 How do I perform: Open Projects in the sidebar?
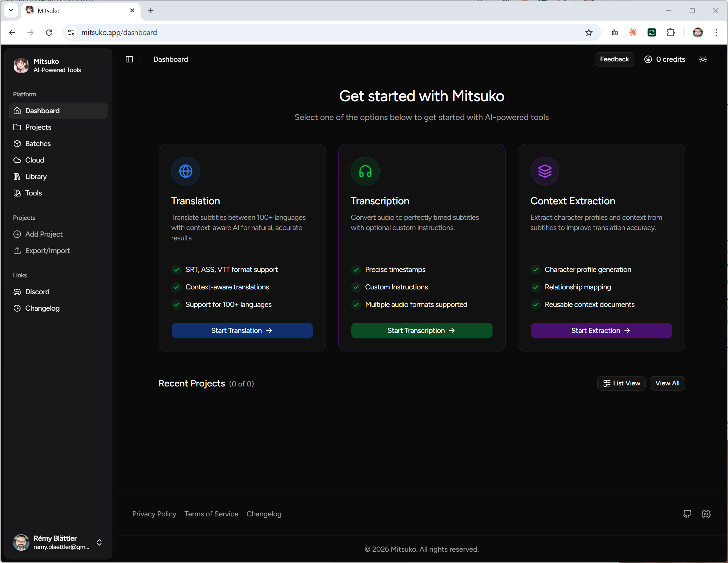(x=58, y=127)
